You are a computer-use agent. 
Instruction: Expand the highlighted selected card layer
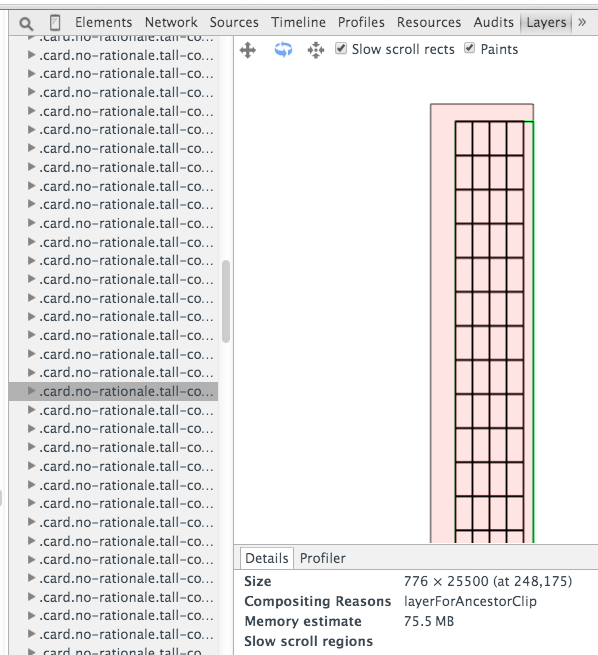tap(31, 391)
